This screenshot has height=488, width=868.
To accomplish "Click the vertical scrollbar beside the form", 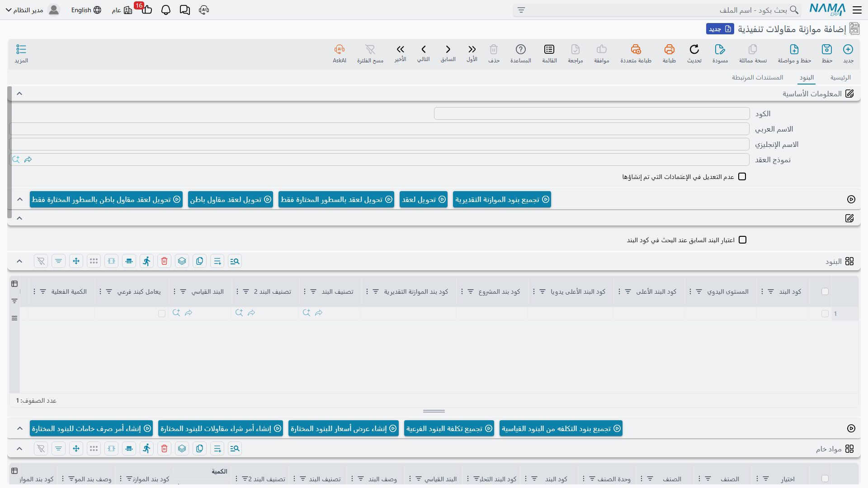I will click(x=9, y=153).
